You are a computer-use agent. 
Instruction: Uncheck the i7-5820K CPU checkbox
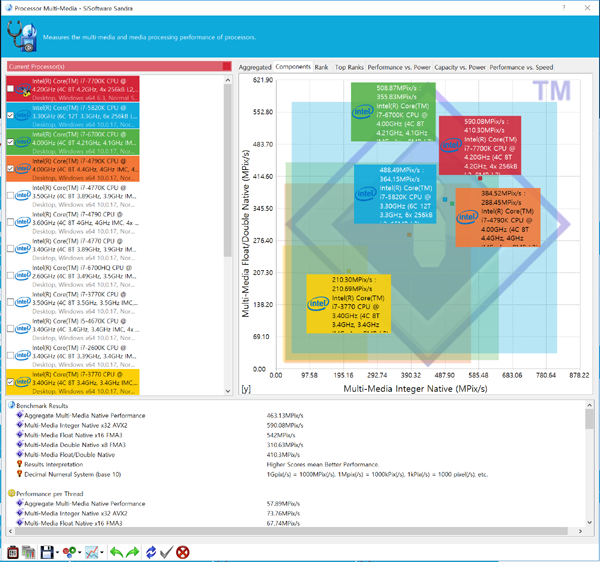coord(10,115)
